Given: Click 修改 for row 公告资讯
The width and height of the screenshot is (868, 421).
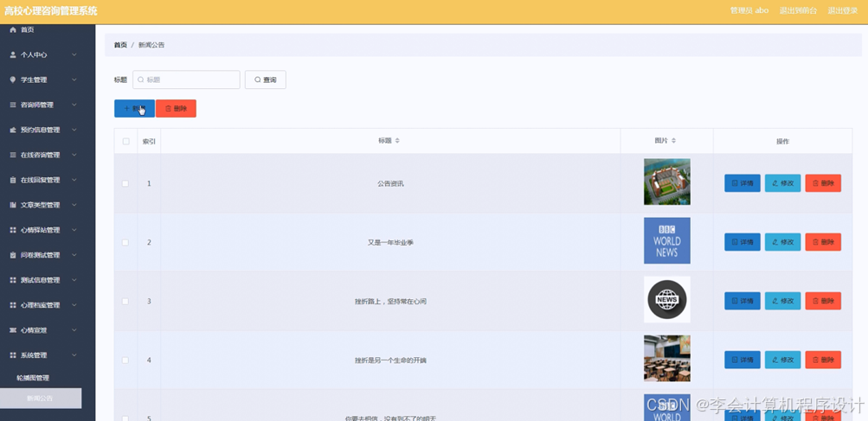Looking at the screenshot, I should 782,183.
